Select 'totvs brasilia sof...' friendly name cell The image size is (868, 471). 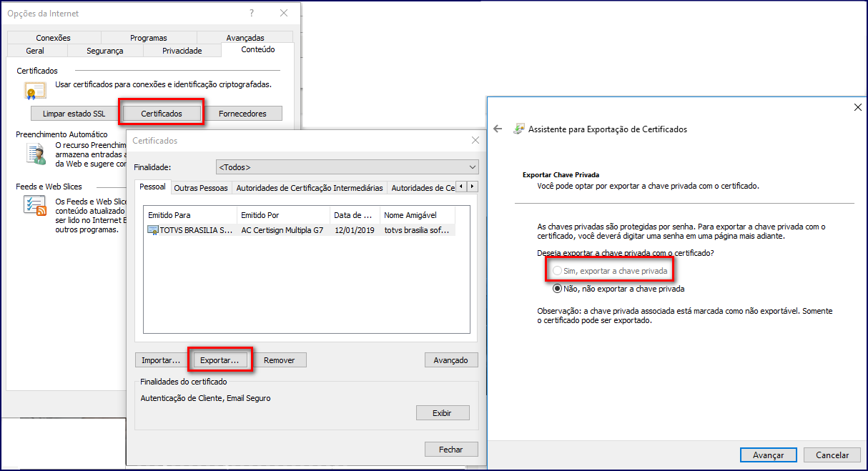pyautogui.click(x=418, y=230)
